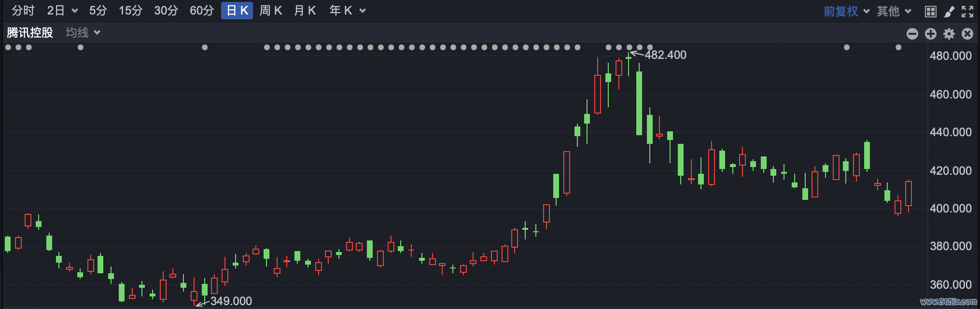The width and height of the screenshot is (980, 309).
Task: Select the 日K daily candlestick tab
Action: point(237,11)
